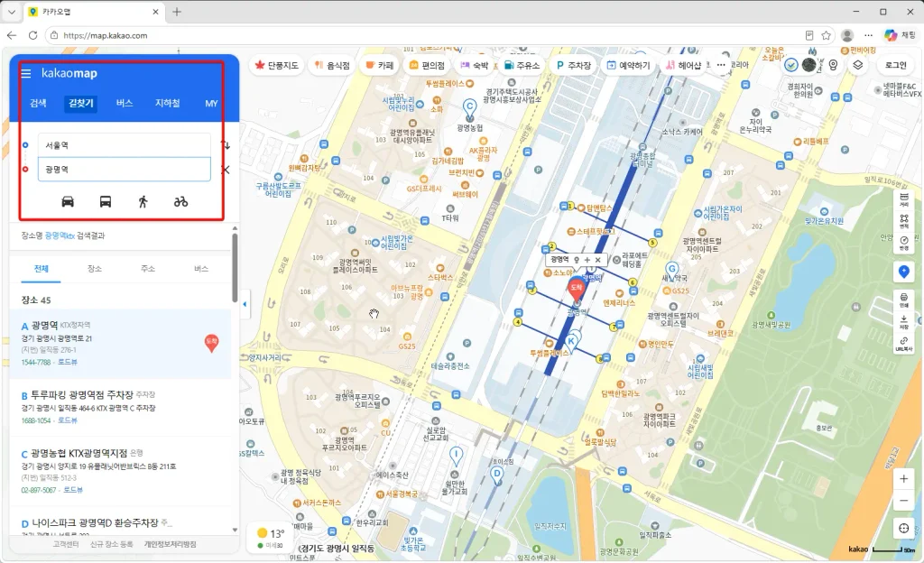Choose public transit bus directions mode
Screen dimensions: 924x563
[x=106, y=202]
